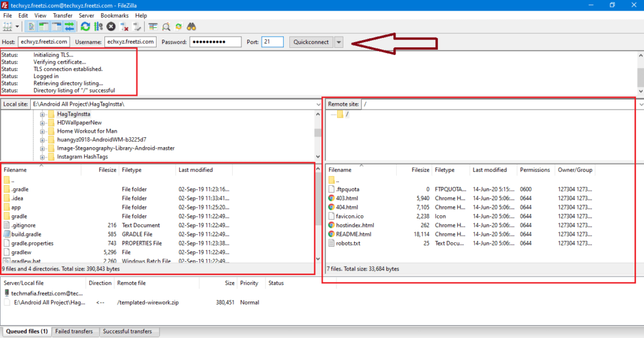The height and width of the screenshot is (338, 644).
Task: Click the Quickconnect button
Action: (x=311, y=42)
